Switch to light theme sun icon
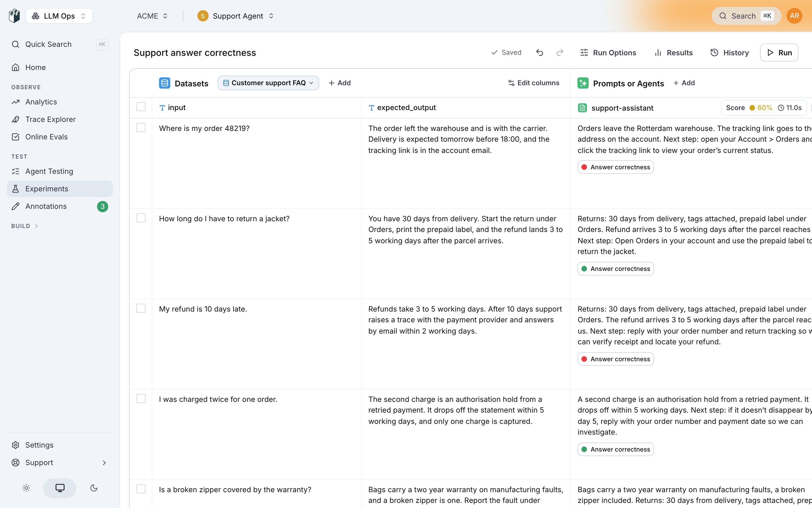Viewport: 812px width, 508px height. point(26,488)
